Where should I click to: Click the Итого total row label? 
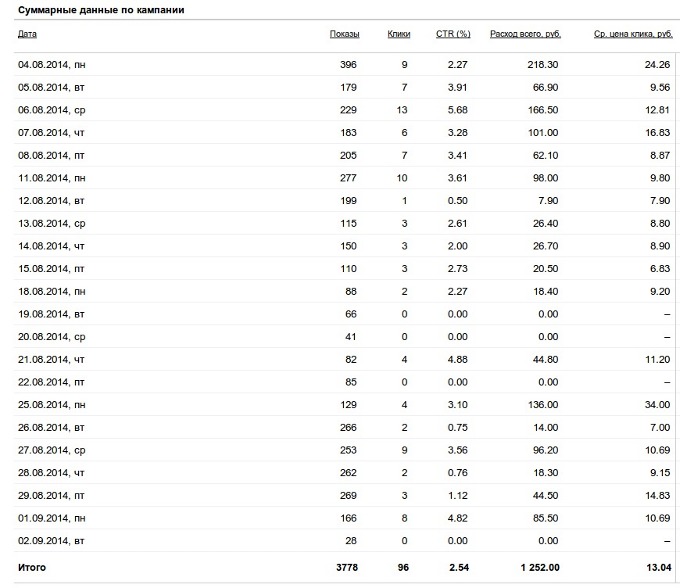click(x=32, y=568)
